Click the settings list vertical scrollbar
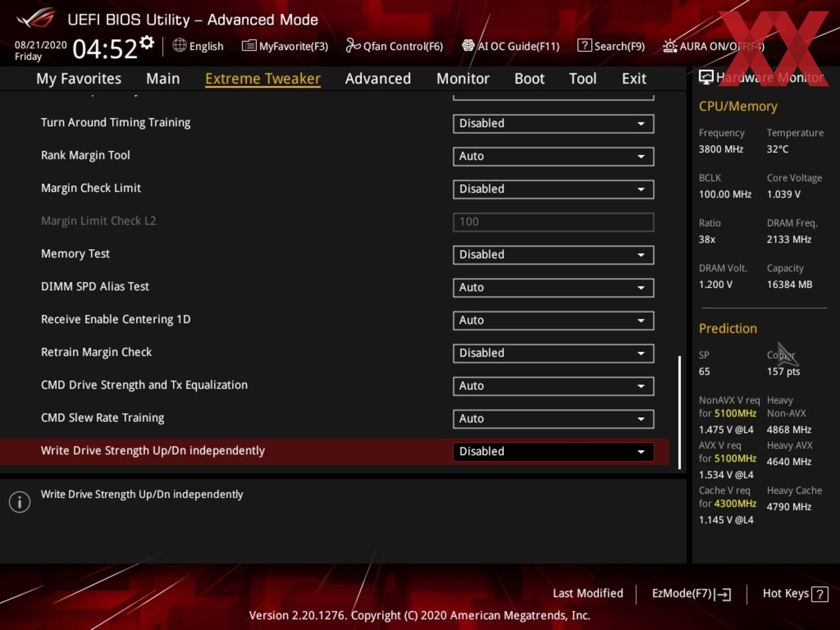The height and width of the screenshot is (630, 840). coord(679,412)
